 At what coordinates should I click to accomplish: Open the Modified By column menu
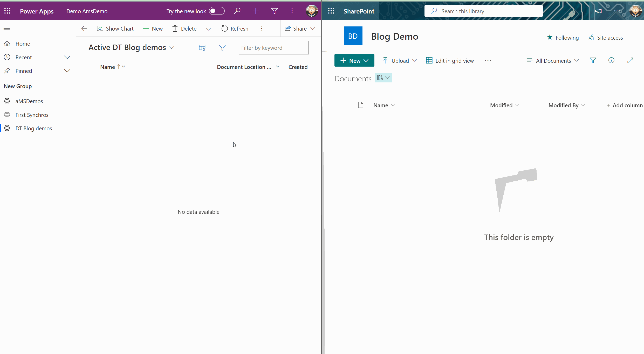pyautogui.click(x=567, y=105)
